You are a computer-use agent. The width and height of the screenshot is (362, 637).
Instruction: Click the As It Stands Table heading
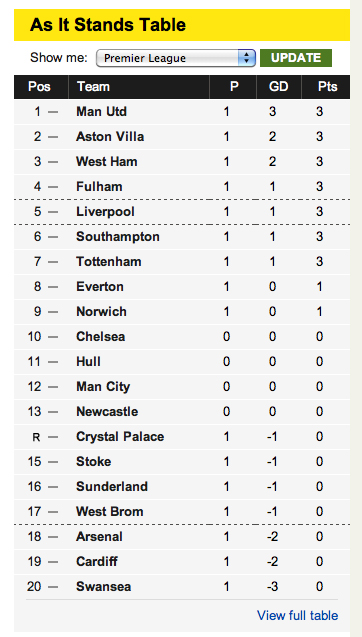pos(108,25)
